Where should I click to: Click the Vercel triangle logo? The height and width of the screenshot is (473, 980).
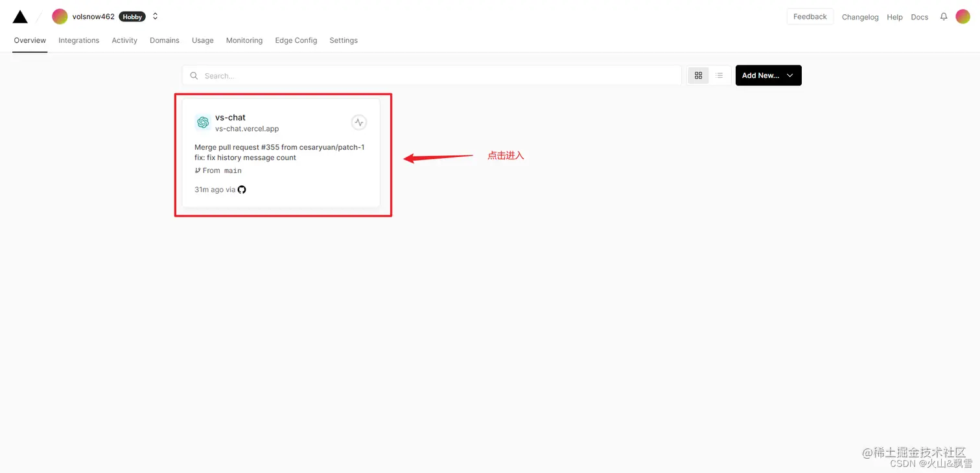[20, 17]
